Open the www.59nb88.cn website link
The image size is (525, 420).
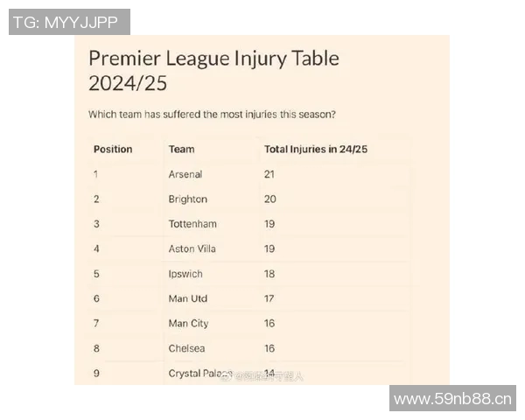(451, 400)
